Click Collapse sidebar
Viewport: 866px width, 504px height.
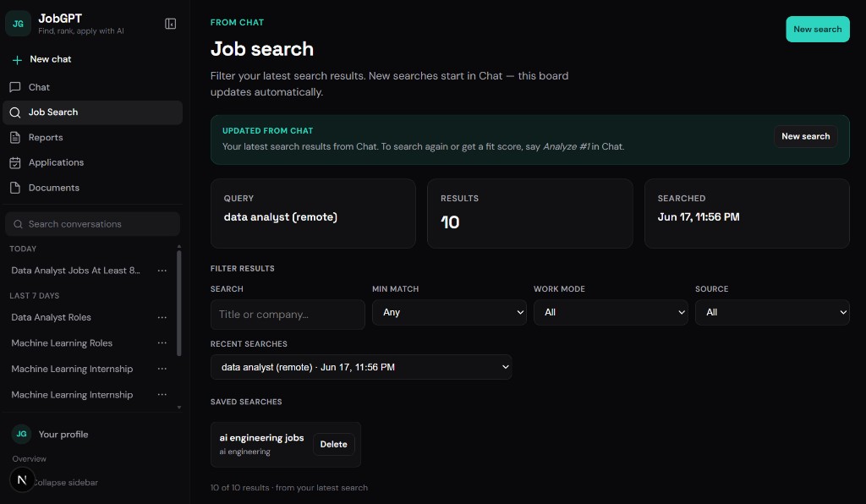point(66,483)
